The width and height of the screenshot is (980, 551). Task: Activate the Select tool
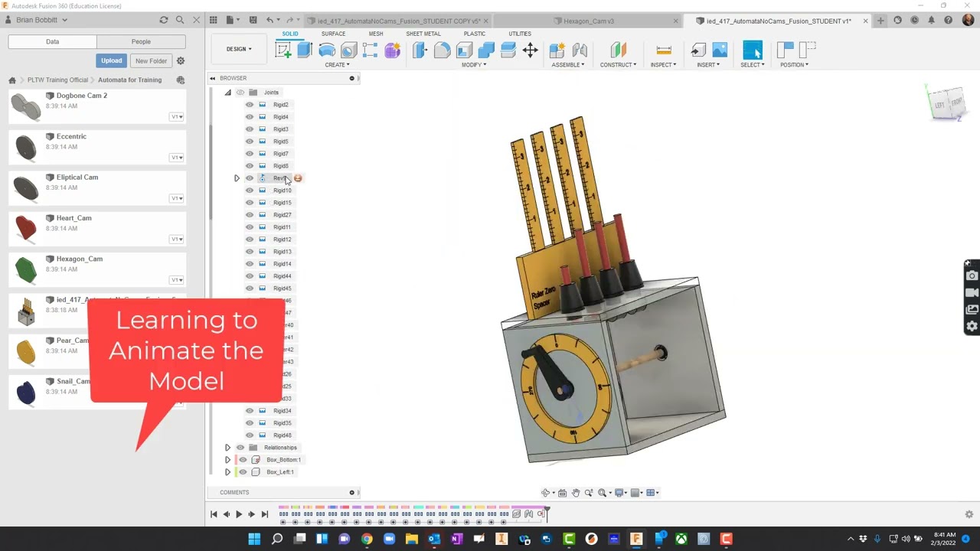pyautogui.click(x=753, y=51)
